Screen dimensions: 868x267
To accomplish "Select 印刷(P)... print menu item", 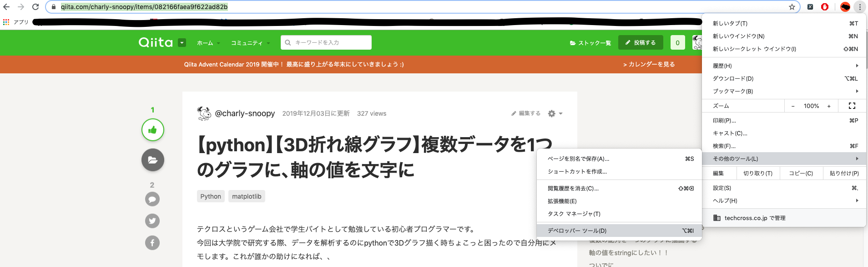I will point(784,120).
